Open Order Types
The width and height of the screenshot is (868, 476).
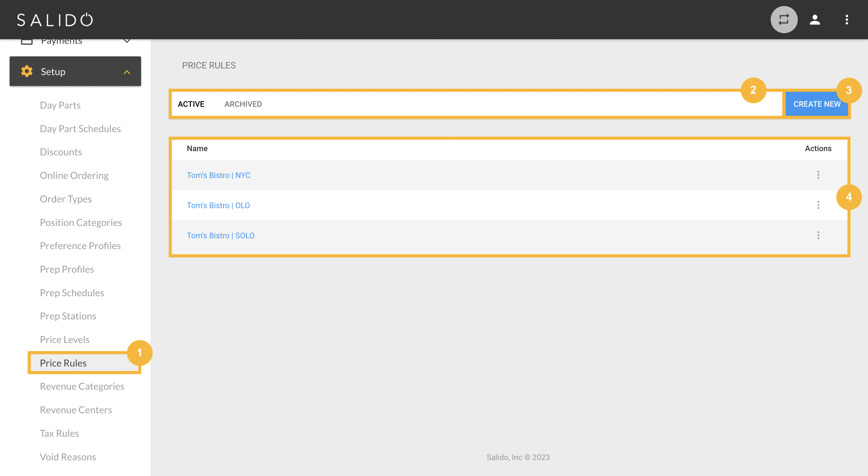[66, 199]
